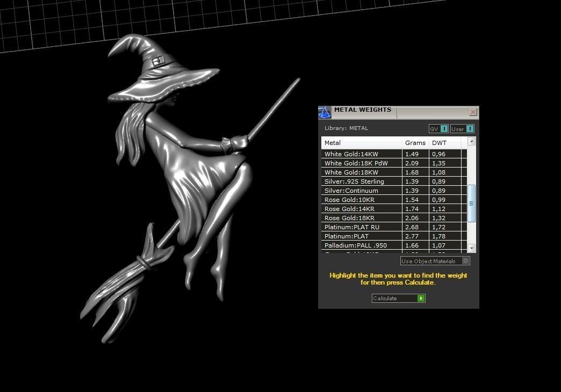Click scrollbar down arrow in metal list
561x392 pixels.
click(472, 248)
